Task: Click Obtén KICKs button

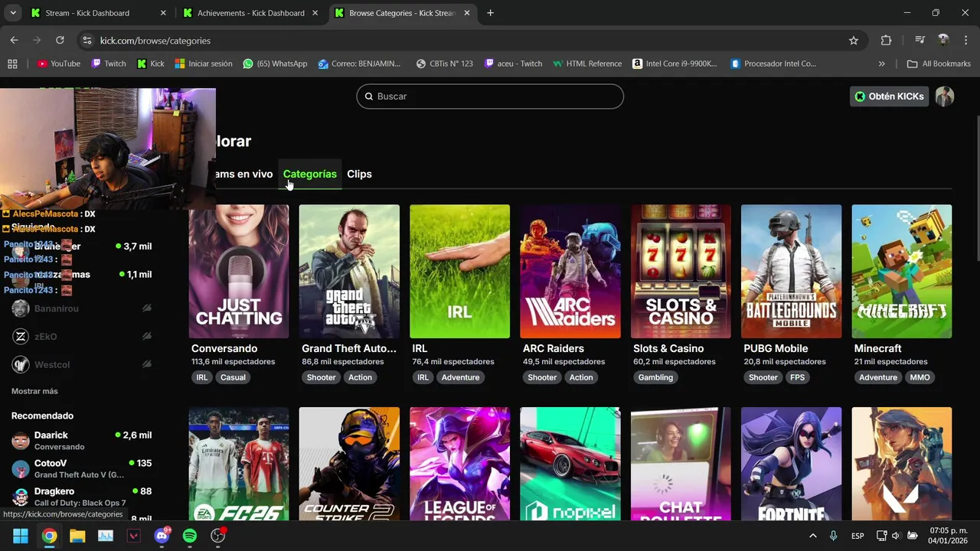Action: pyautogui.click(x=889, y=96)
